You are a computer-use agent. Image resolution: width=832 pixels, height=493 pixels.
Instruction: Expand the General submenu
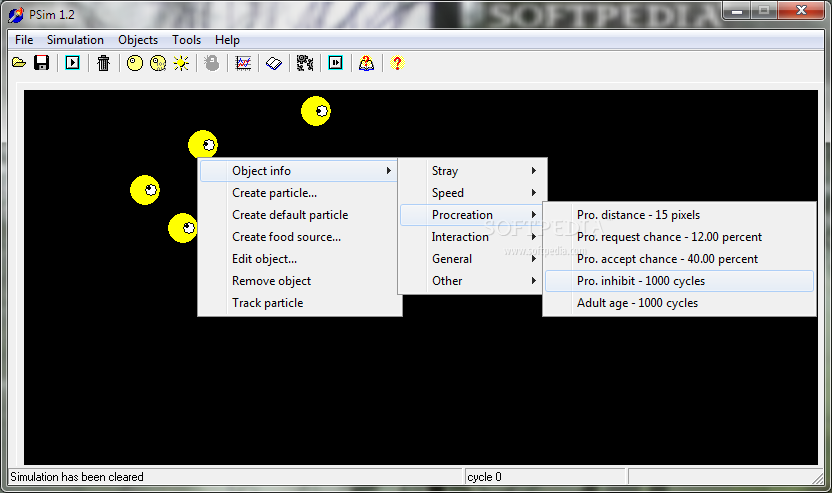[472, 259]
